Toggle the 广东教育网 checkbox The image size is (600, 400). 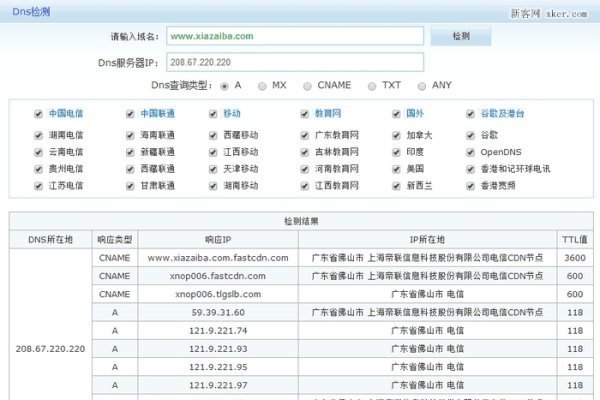click(x=305, y=134)
